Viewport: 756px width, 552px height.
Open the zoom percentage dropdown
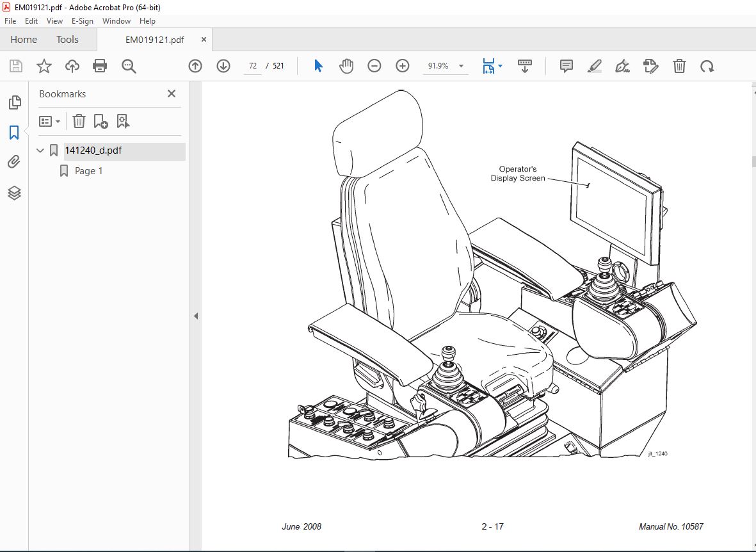coord(462,66)
